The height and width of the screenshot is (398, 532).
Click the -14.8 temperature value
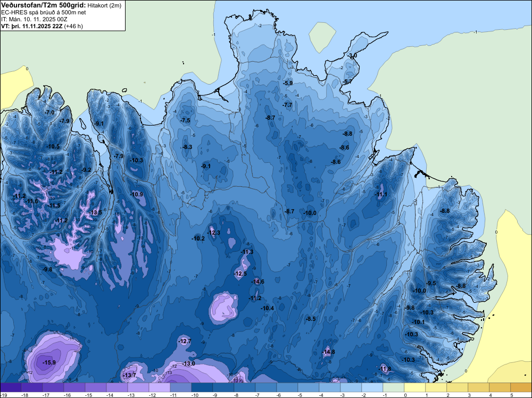coord(328,352)
